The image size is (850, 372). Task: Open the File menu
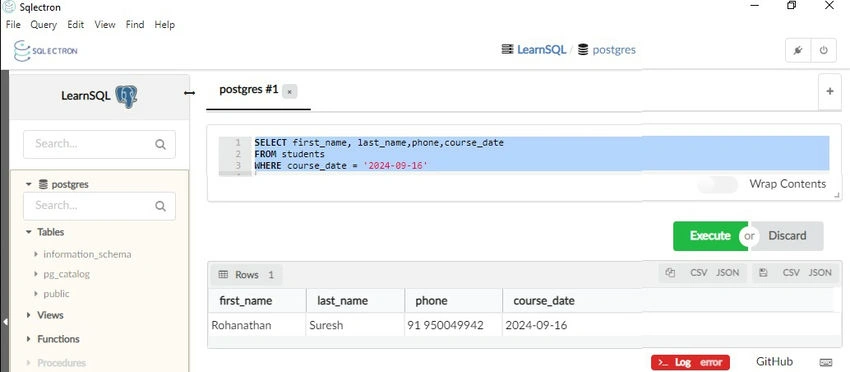13,24
